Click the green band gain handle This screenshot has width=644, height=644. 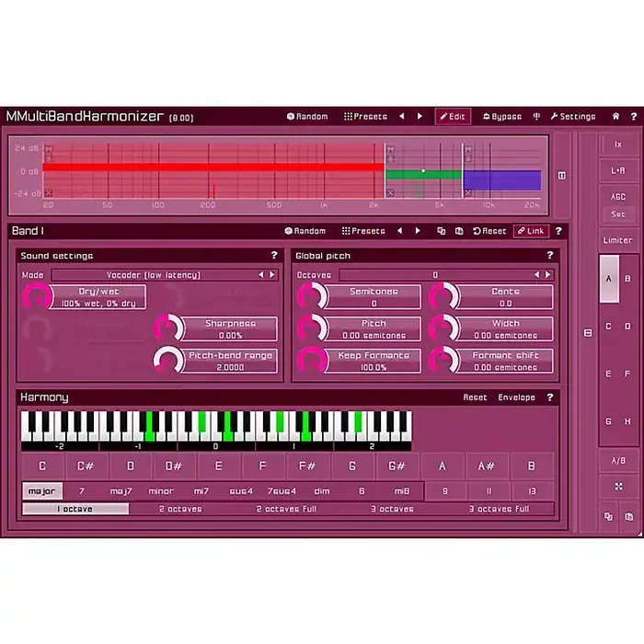click(423, 170)
